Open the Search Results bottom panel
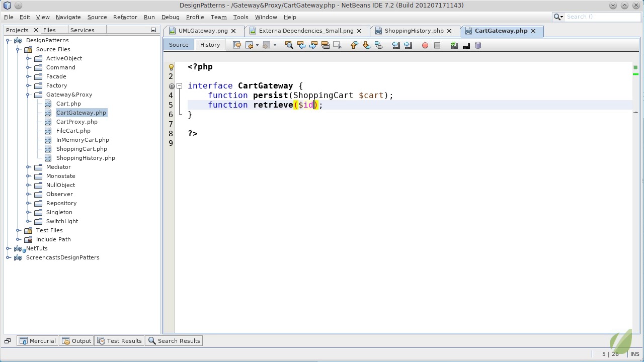The height and width of the screenshot is (362, 644). point(174,341)
